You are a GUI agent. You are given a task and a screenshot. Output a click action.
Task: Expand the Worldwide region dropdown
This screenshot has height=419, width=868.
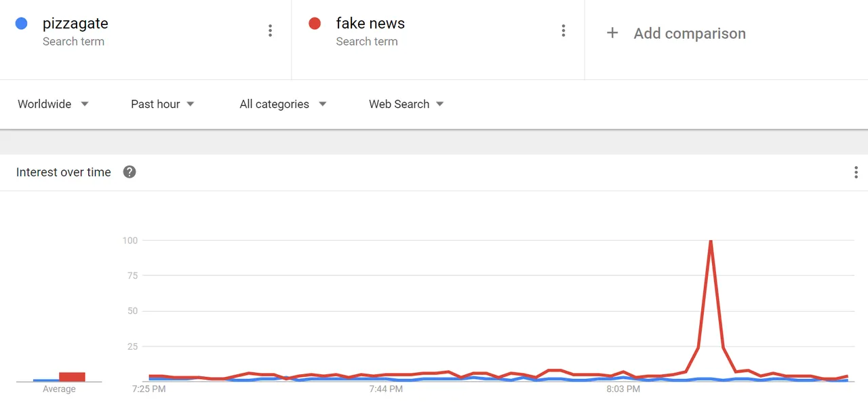(54, 104)
